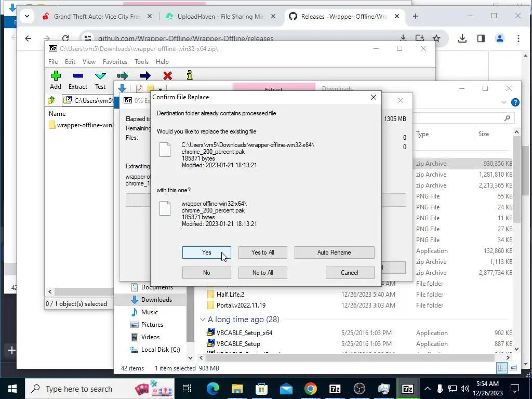Click the 7-Zip Info icon
The image size is (532, 399).
[x=190, y=75]
